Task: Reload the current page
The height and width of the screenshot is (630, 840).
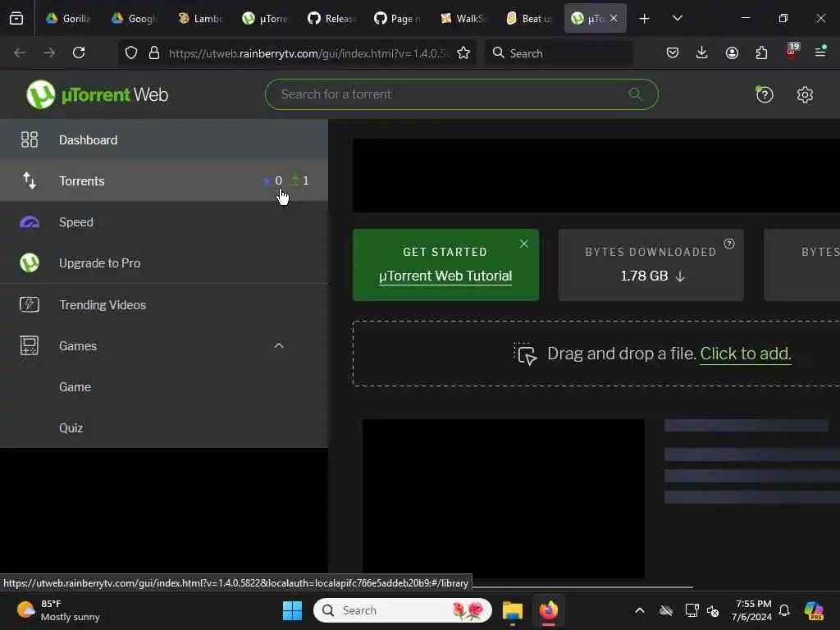Action: [x=79, y=53]
